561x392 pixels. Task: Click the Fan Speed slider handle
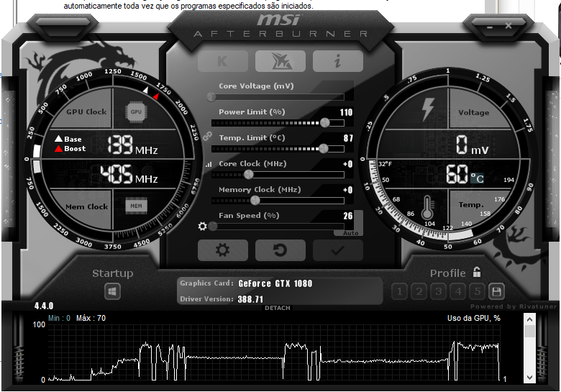(213, 227)
